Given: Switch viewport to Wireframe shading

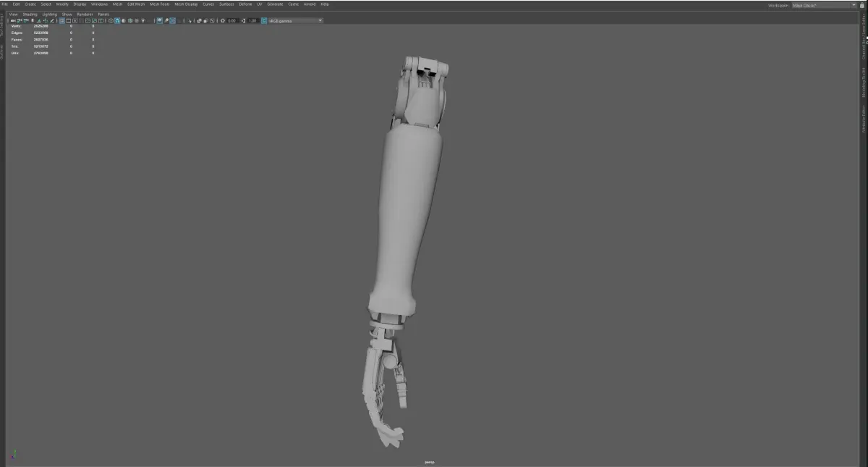Looking at the screenshot, I should (x=111, y=20).
